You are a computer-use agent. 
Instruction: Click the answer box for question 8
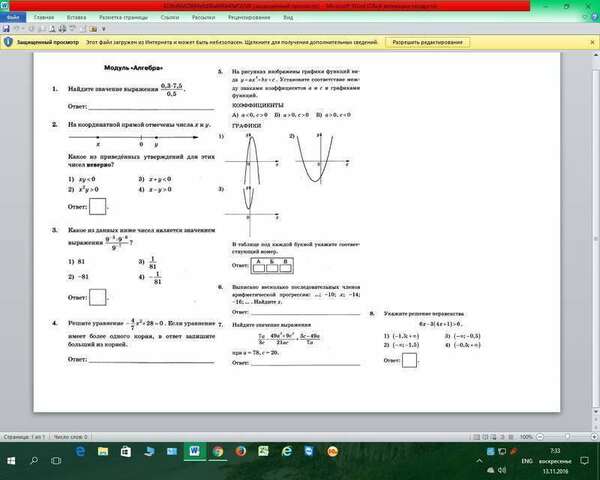(409, 360)
